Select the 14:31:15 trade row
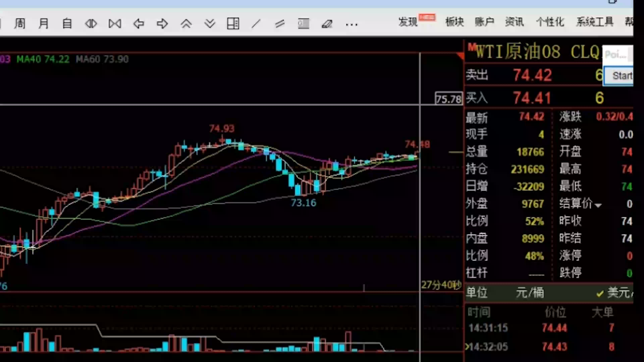This screenshot has height=362, width=644. (x=549, y=328)
